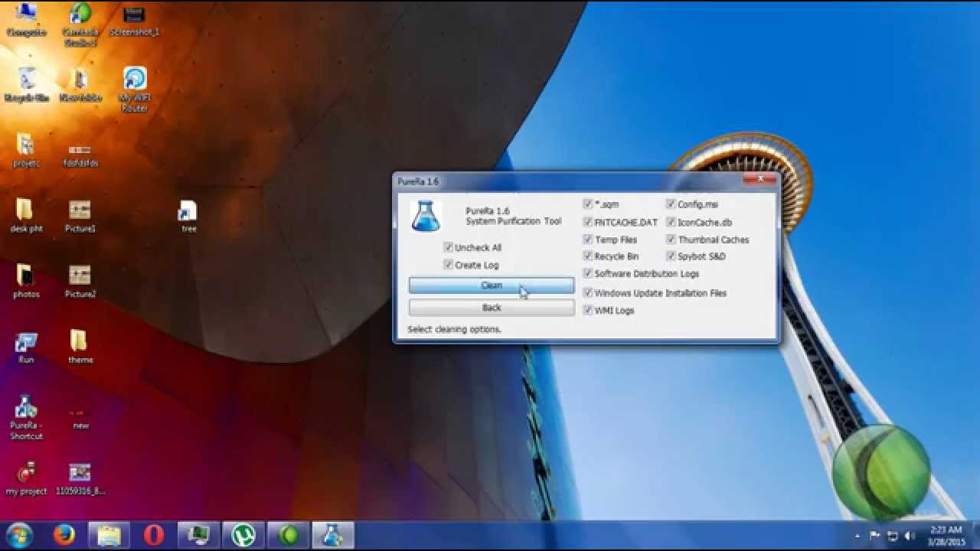Select the desktop item named new
The width and height of the screenshot is (980, 551).
(80, 419)
